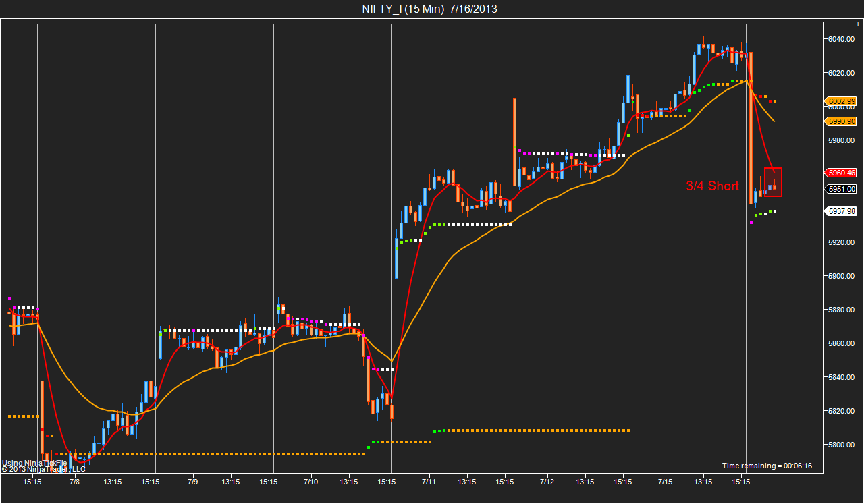Image resolution: width=864 pixels, height=504 pixels.
Task: Select the '3/4 Short' chart annotation text
Action: click(x=712, y=186)
